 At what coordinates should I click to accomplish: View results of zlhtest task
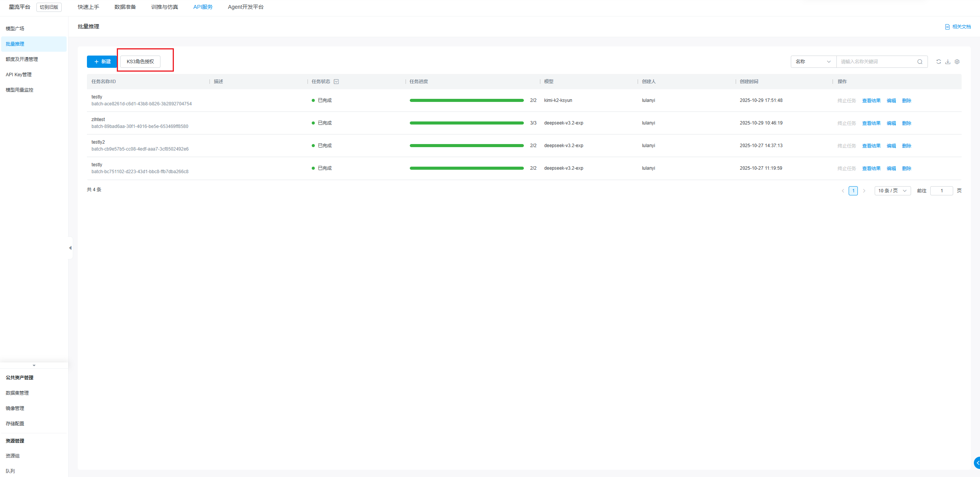click(x=871, y=123)
